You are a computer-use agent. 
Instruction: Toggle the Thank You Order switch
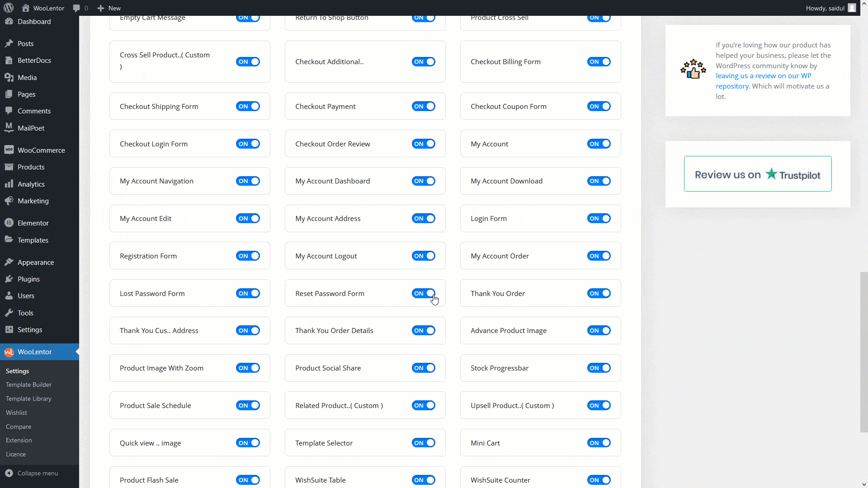599,293
